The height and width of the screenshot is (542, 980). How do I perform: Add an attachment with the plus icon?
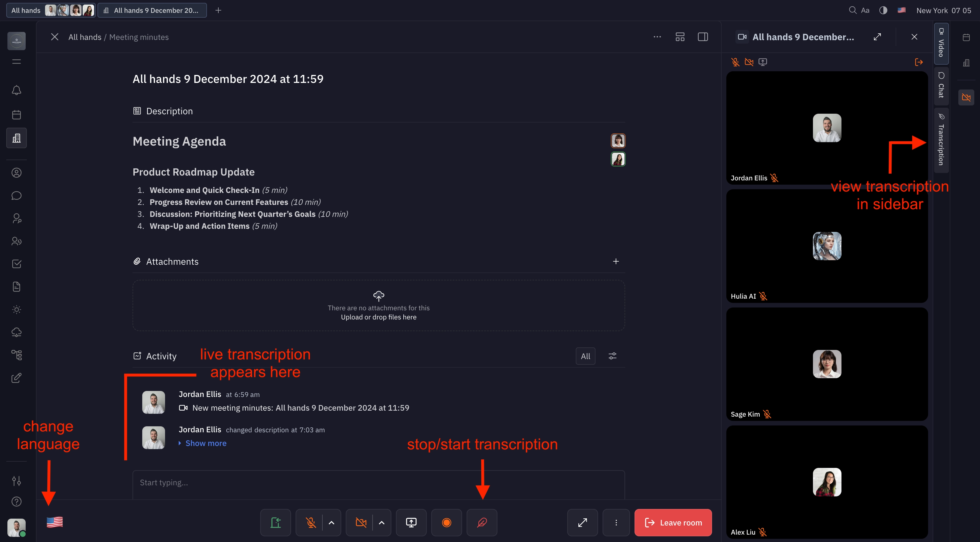pyautogui.click(x=616, y=261)
